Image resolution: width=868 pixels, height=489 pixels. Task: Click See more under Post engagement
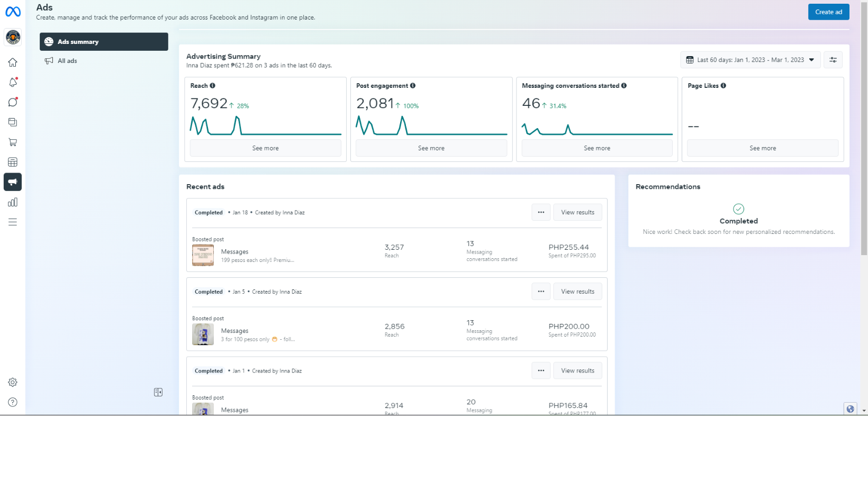[431, 148]
